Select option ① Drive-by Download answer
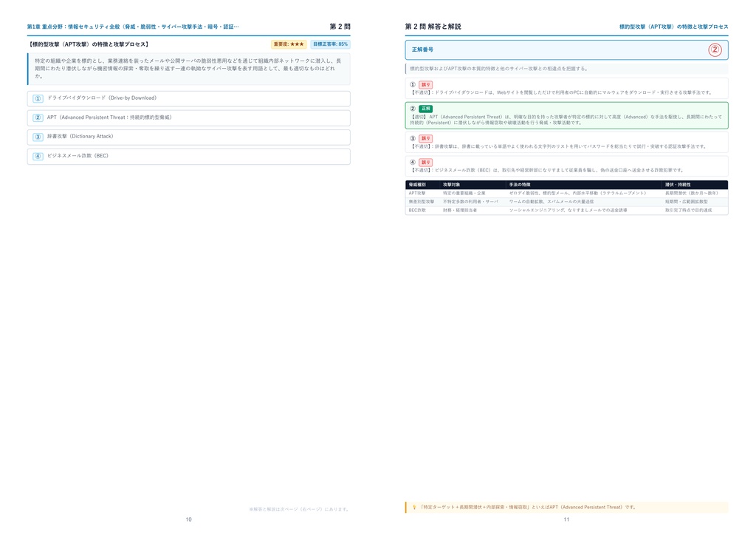Image resolution: width=756 pixels, height=535 pixels. click(188, 98)
